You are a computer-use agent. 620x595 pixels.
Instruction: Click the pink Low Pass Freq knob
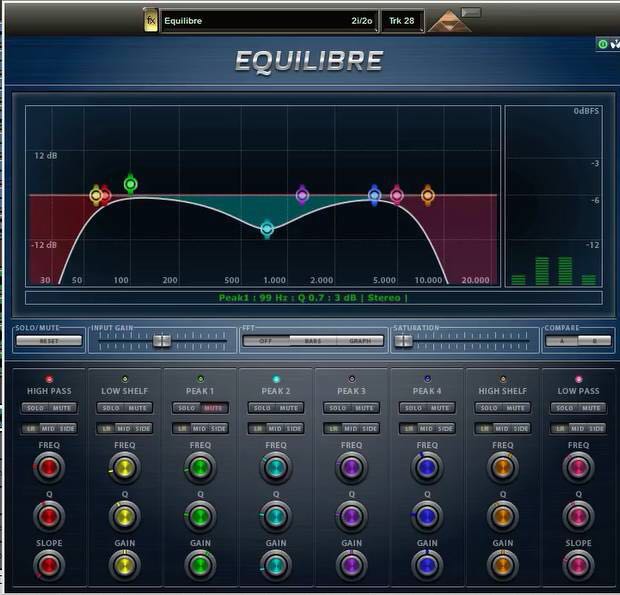click(x=578, y=468)
